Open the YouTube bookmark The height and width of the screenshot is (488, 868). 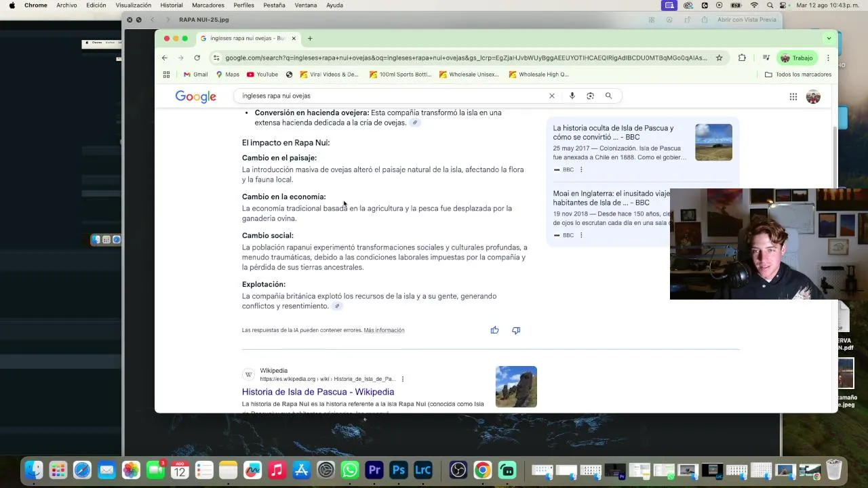pos(262,75)
